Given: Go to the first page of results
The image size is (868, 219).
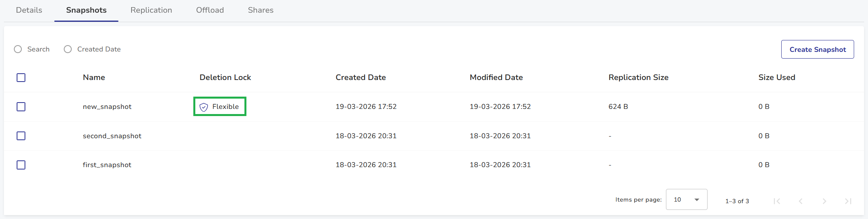Looking at the screenshot, I should click(x=777, y=201).
